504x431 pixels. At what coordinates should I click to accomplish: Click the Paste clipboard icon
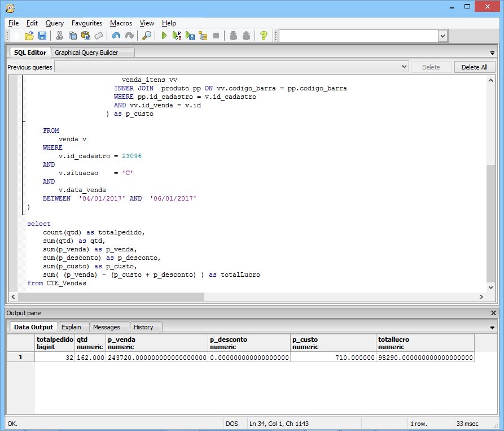[x=86, y=36]
